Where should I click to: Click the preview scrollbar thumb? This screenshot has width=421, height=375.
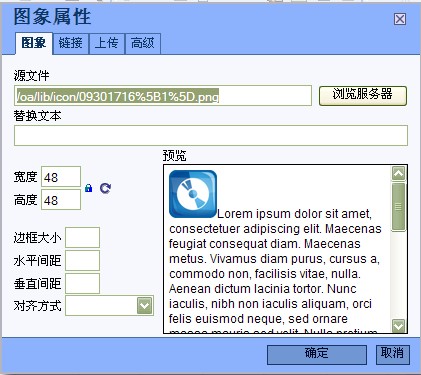(399, 207)
